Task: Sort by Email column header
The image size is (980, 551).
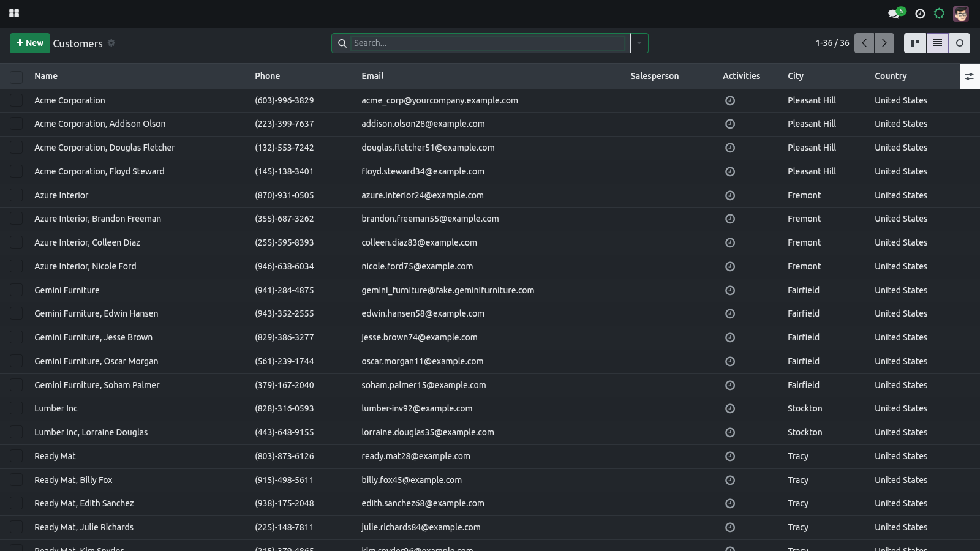Action: 372,76
